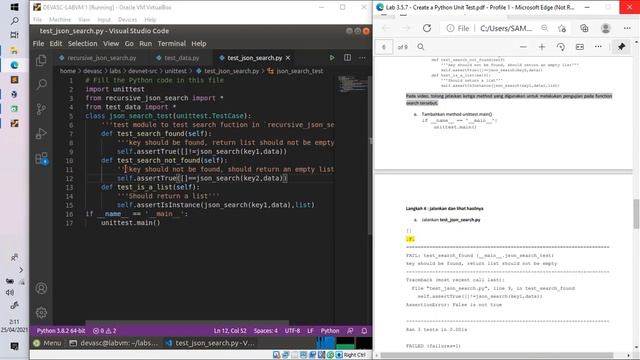Open Collections in Edge

pyautogui.click(x=584, y=28)
